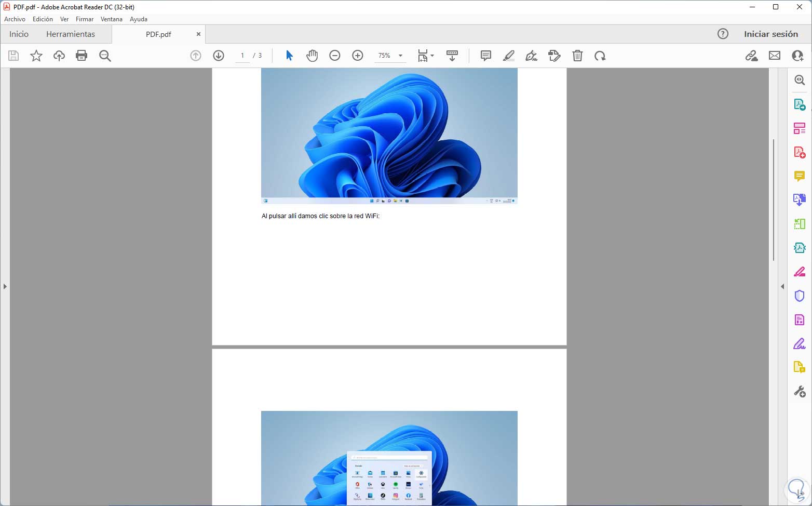The width and height of the screenshot is (812, 506).
Task: Zoom in with the plus circle icon
Action: click(358, 56)
